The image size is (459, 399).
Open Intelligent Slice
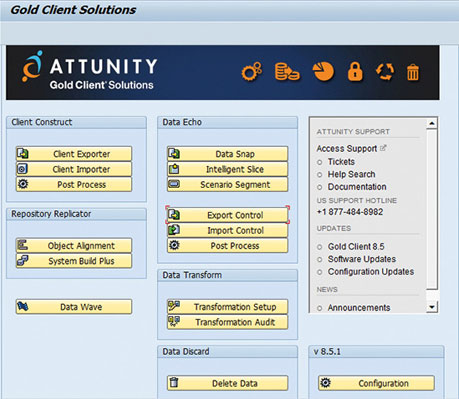tap(227, 169)
